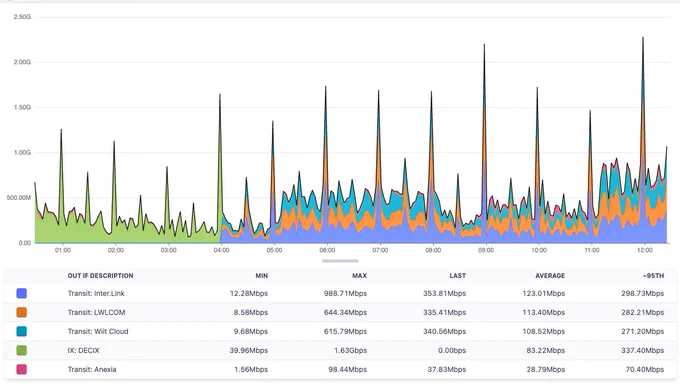Click the 9.68Mbps min value
The height and width of the screenshot is (392, 680).
pos(251,332)
